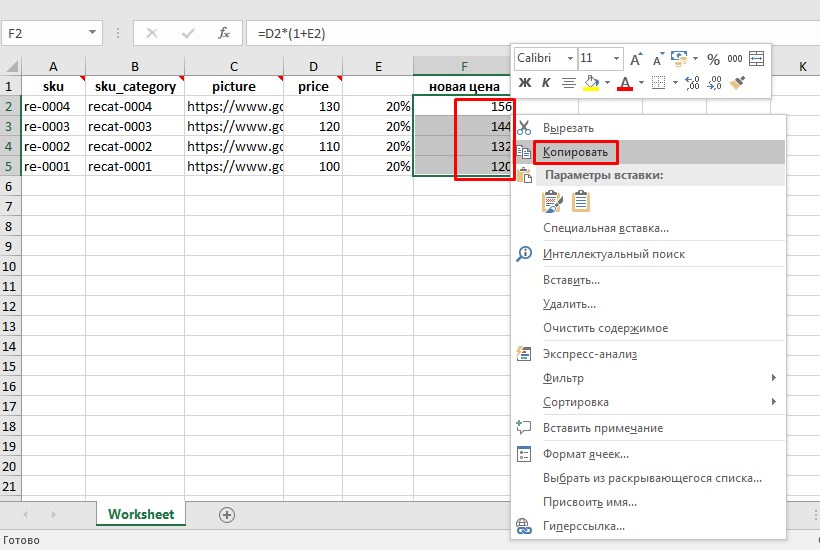Click the borders icon in mini toolbar
This screenshot has height=550, width=820.
coord(658,83)
